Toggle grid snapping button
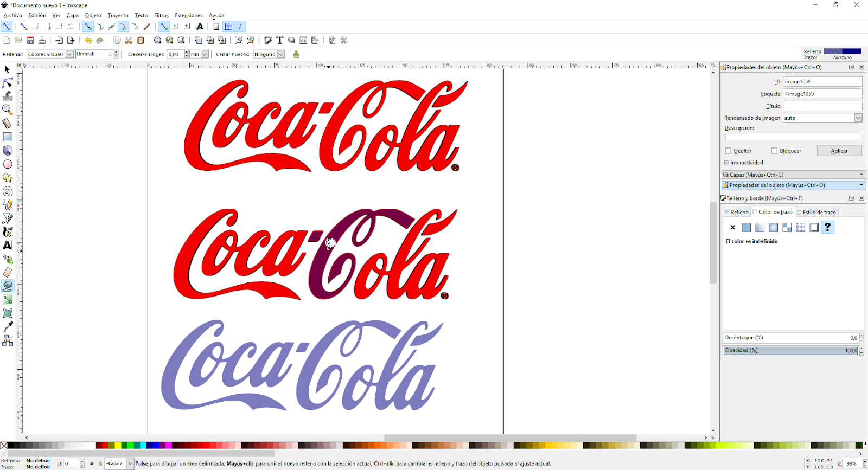This screenshot has height=470, width=868. point(228,27)
